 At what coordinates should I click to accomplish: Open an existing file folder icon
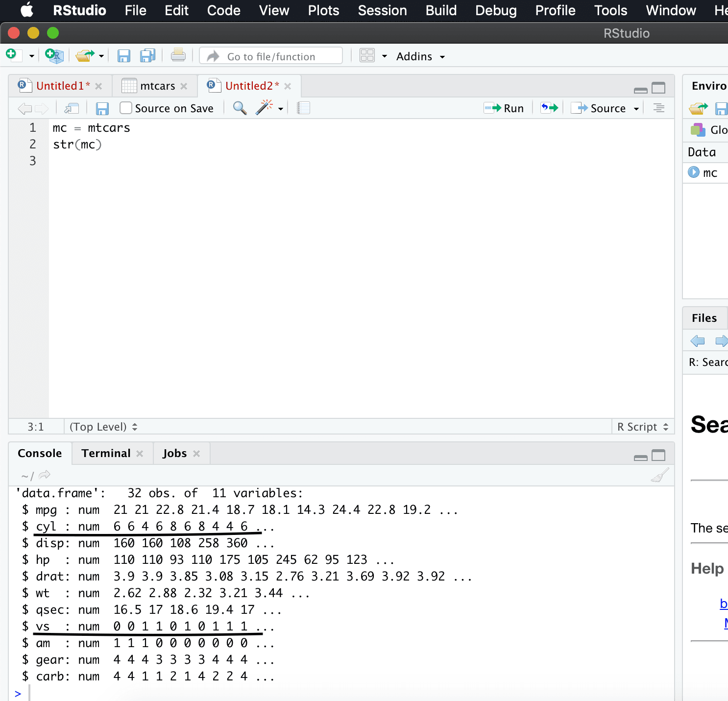(x=85, y=56)
